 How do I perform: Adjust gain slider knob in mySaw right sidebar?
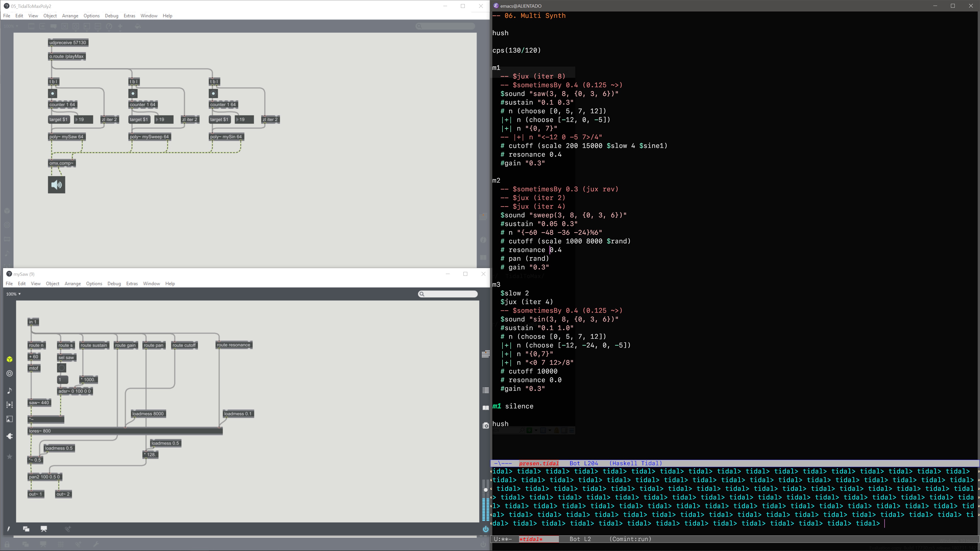point(485,490)
